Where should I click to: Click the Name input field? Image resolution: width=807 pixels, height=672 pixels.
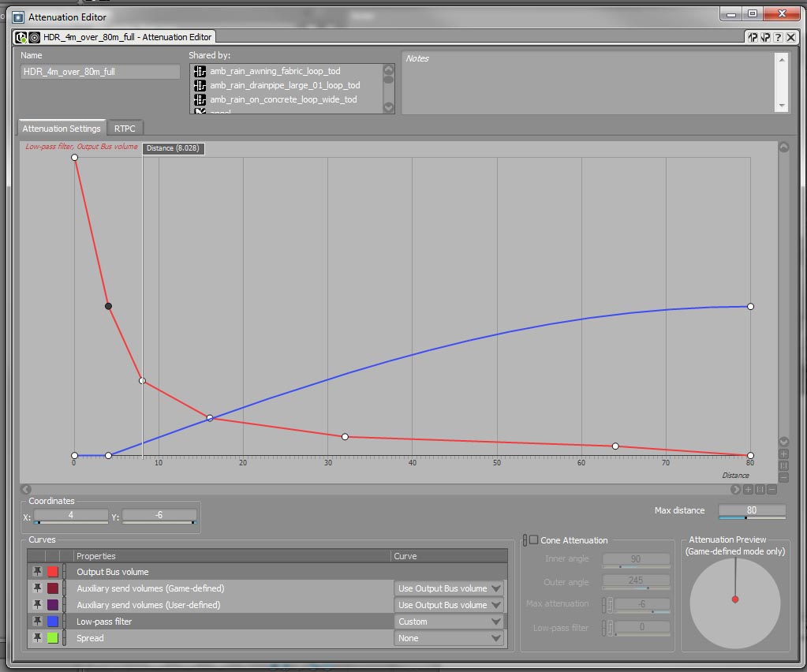coord(100,72)
